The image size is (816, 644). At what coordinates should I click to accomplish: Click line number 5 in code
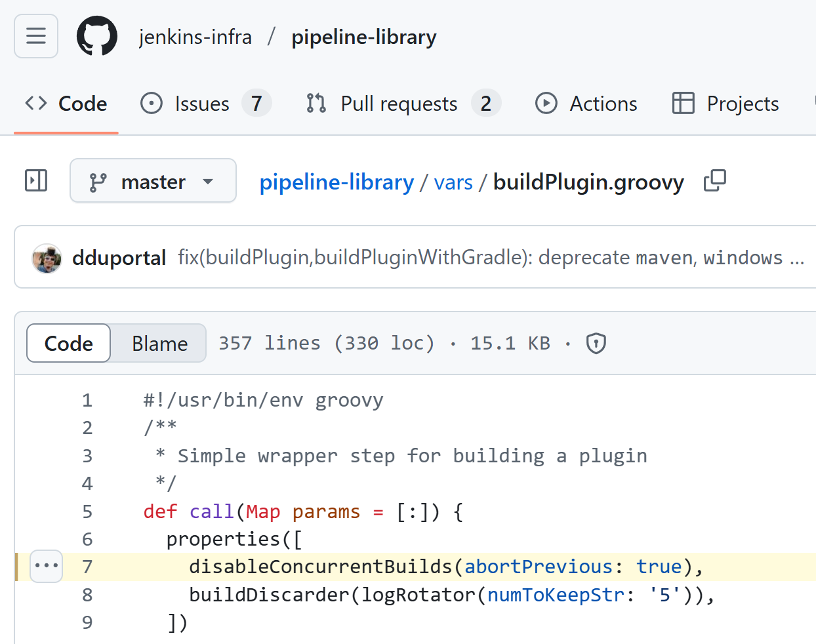[x=87, y=512]
